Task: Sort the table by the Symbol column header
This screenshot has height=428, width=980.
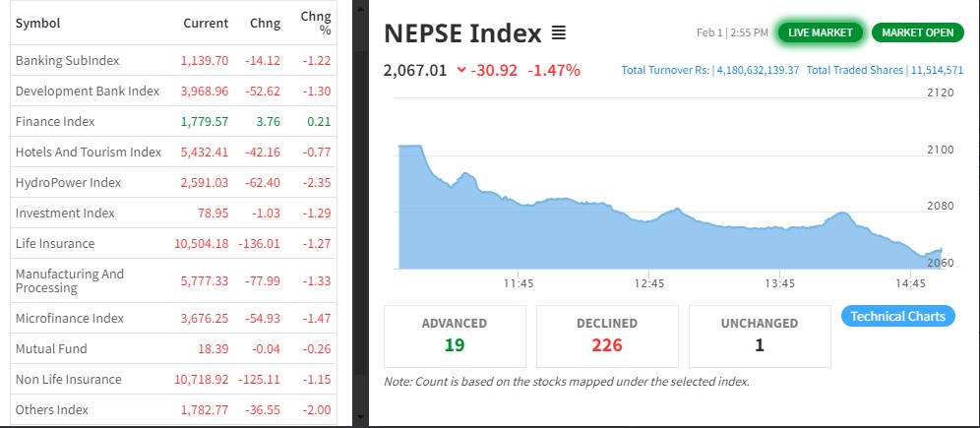Action: coord(38,23)
